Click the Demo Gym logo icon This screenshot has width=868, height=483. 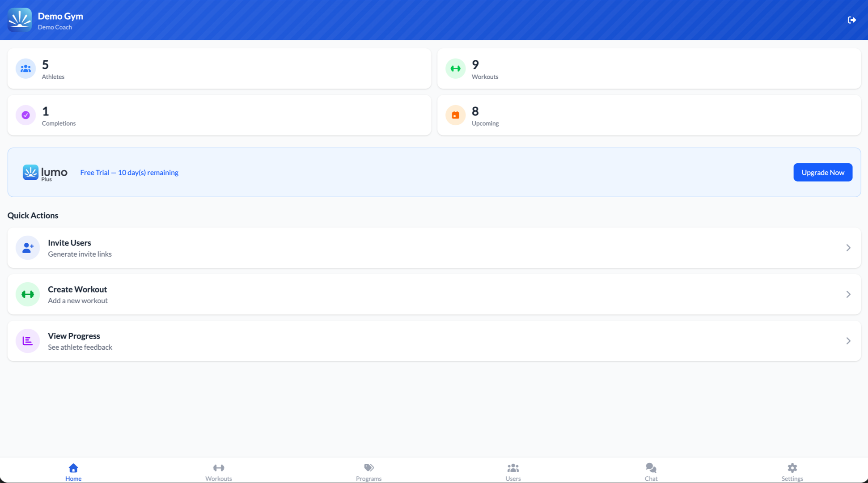point(20,20)
